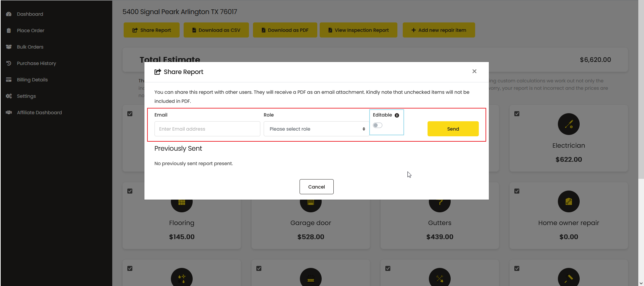
Task: Click the Affiliate Dashboard handshake icon
Action: (9, 113)
